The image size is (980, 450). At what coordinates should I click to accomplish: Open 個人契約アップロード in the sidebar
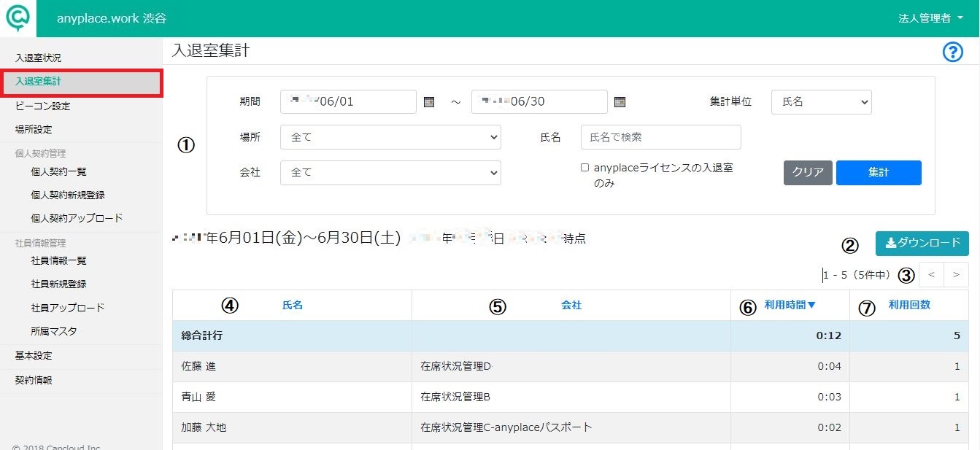(77, 218)
